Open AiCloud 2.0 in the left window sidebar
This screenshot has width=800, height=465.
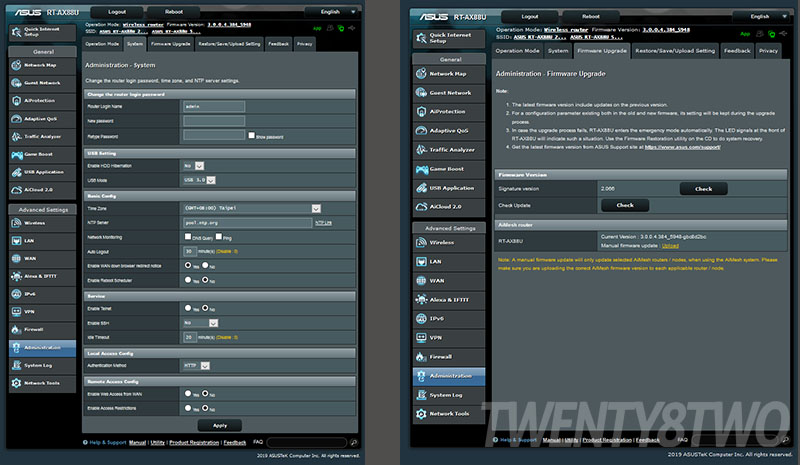(x=42, y=190)
